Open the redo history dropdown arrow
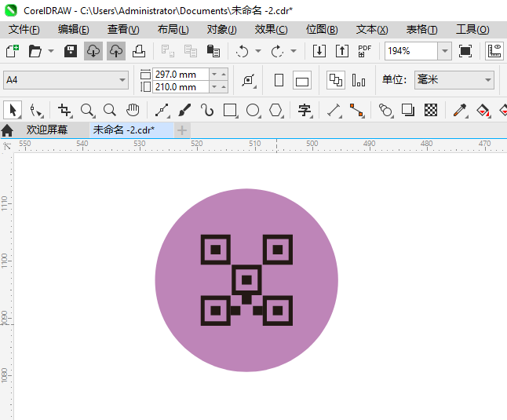The width and height of the screenshot is (507, 420). [x=294, y=51]
